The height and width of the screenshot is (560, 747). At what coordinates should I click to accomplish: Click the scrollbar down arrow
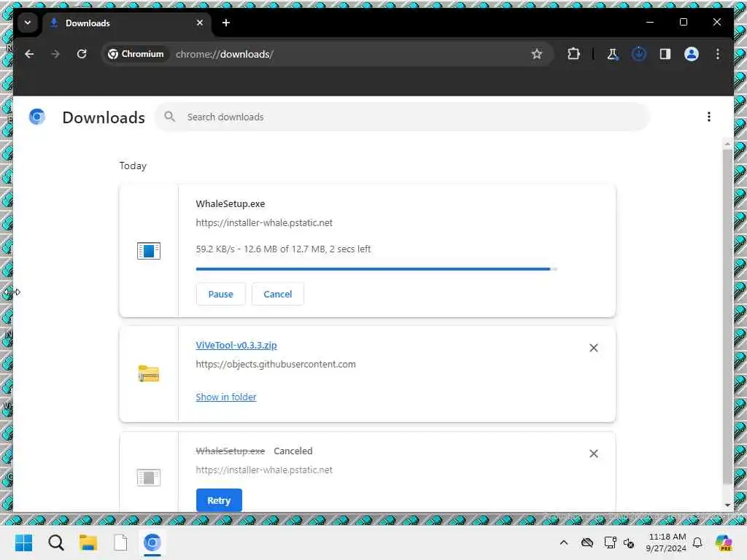(727, 505)
